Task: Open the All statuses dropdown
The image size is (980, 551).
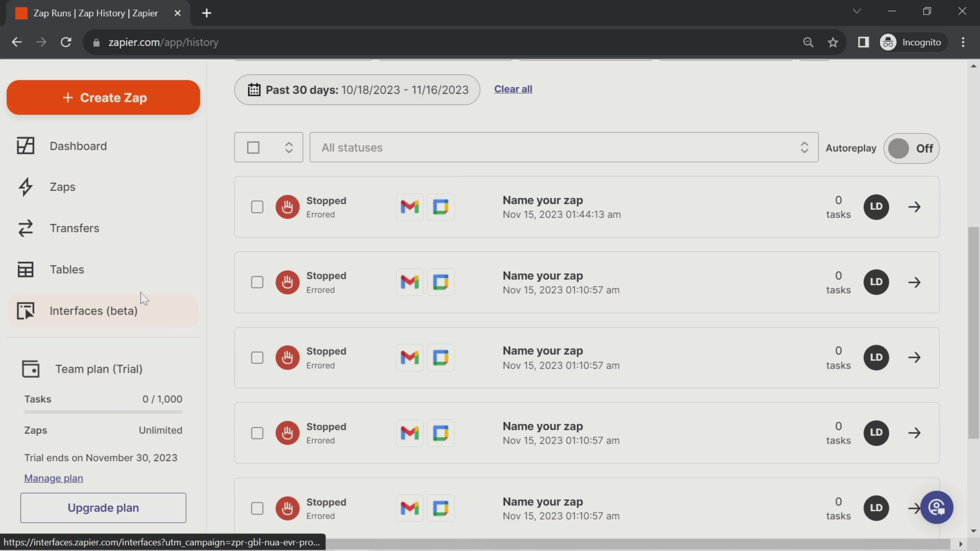Action: click(x=564, y=147)
